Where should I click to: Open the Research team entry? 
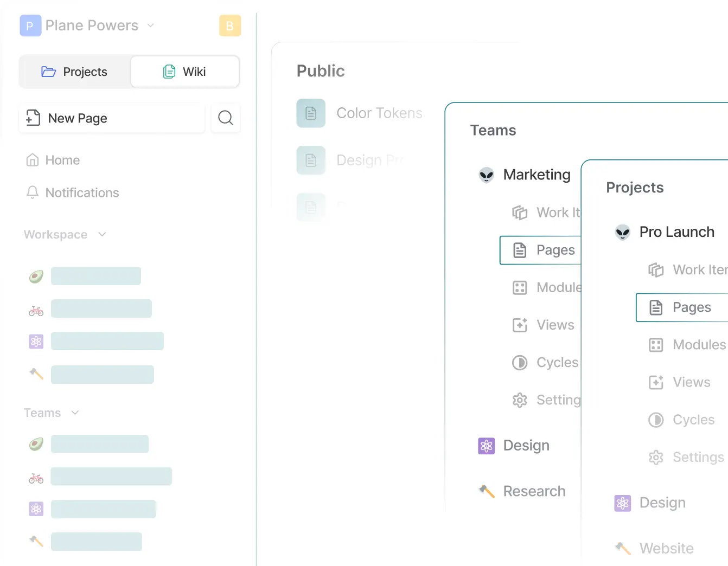coord(534,491)
